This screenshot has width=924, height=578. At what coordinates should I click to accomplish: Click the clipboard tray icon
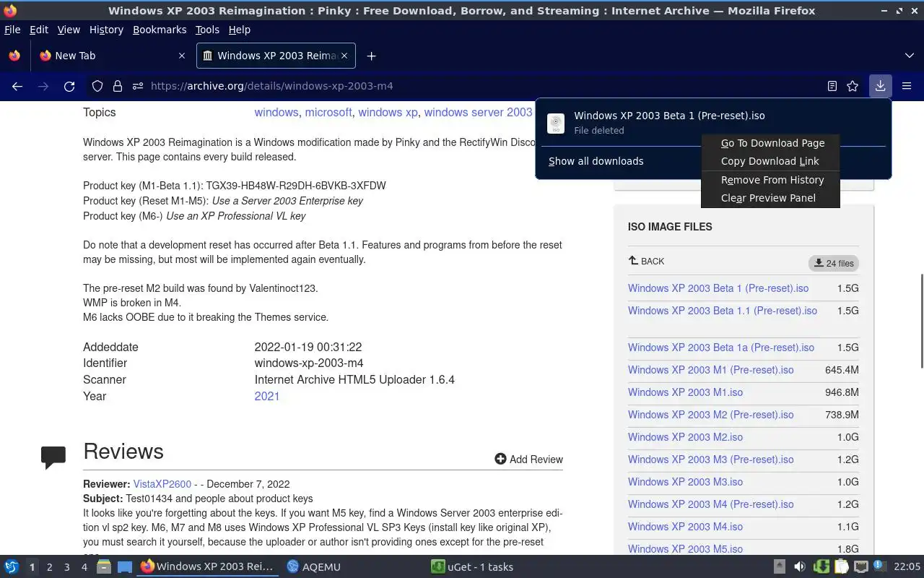pos(841,566)
